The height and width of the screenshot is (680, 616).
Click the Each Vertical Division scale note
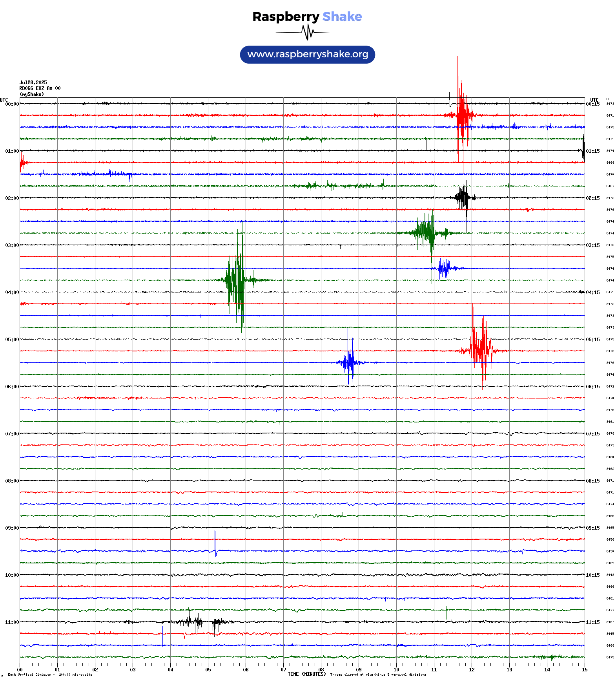coord(50,675)
